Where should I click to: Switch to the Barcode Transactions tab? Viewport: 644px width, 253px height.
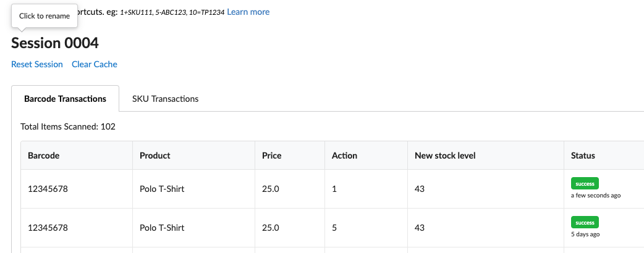65,99
